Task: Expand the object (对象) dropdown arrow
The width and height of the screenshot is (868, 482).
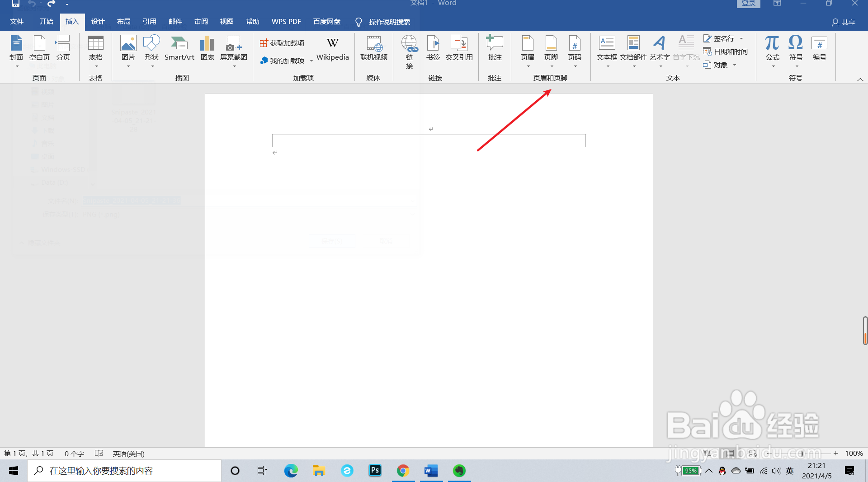Action: click(x=735, y=65)
